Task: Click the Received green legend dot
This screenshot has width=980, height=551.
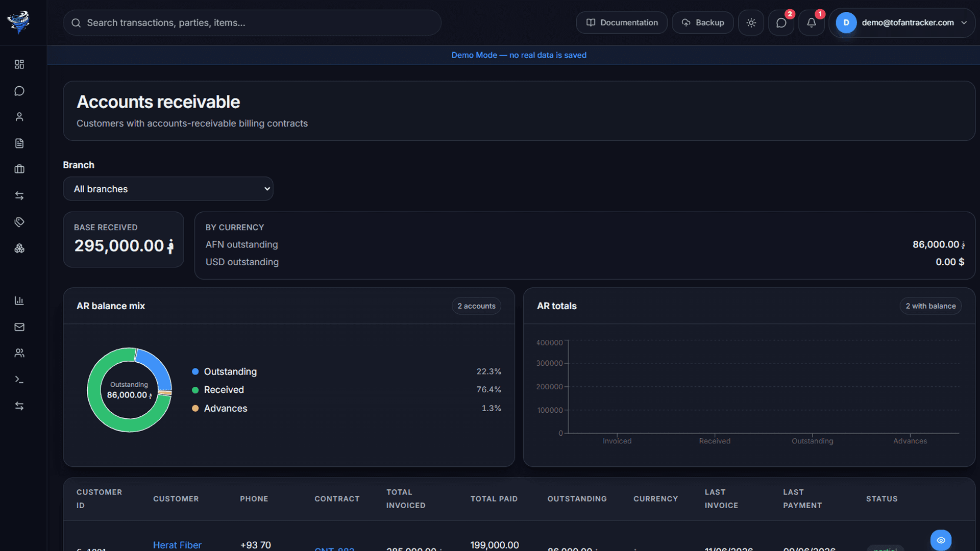Action: click(195, 390)
